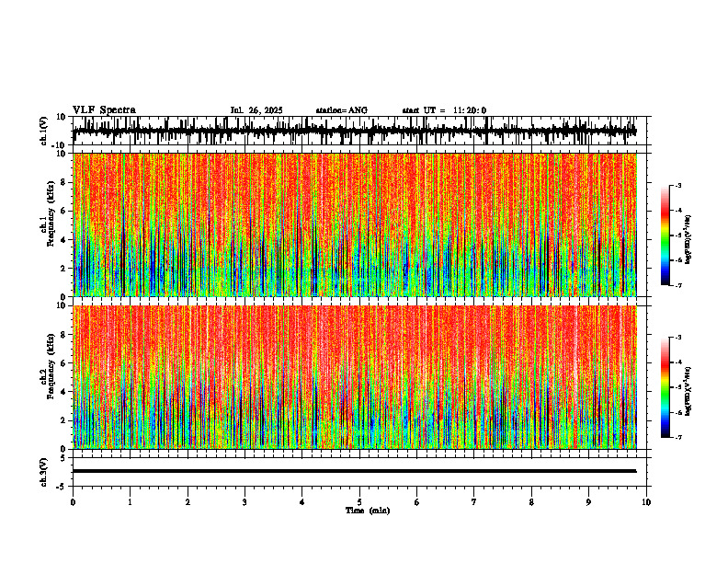Click the "7" tick on the time axis
The height and width of the screenshot is (563, 728).
474,502
